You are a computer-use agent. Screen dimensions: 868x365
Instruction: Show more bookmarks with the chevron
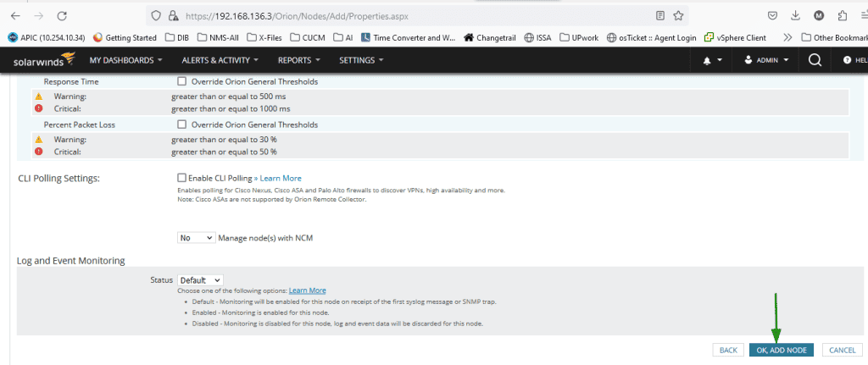click(x=787, y=37)
